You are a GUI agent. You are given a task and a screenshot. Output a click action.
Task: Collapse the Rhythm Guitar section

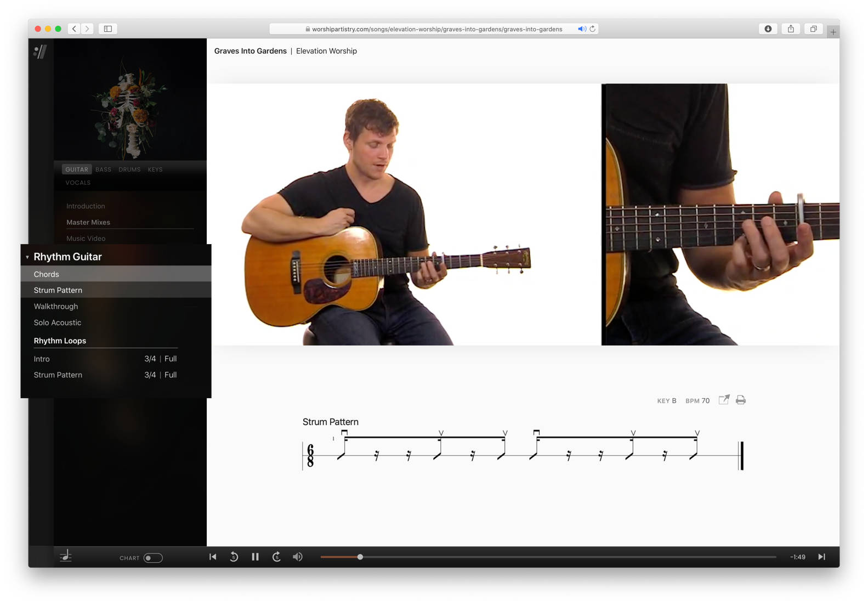[x=27, y=257]
